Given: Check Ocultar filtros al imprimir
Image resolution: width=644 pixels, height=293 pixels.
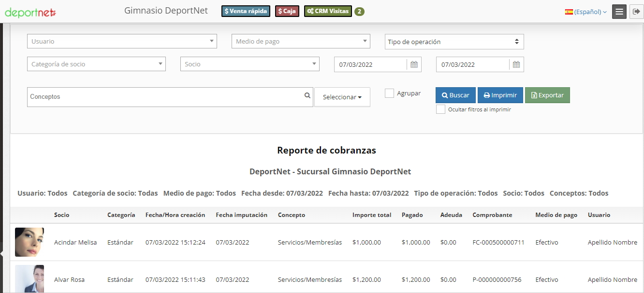Looking at the screenshot, I should (440, 109).
